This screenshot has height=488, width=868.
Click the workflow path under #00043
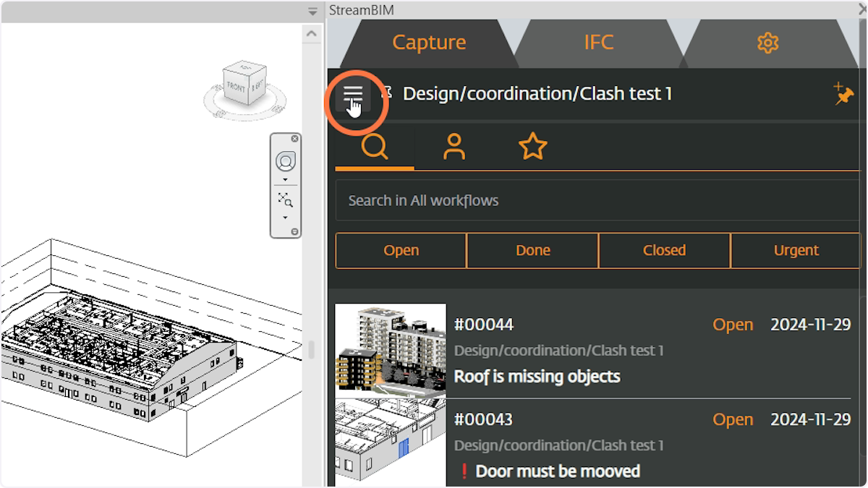[559, 445]
